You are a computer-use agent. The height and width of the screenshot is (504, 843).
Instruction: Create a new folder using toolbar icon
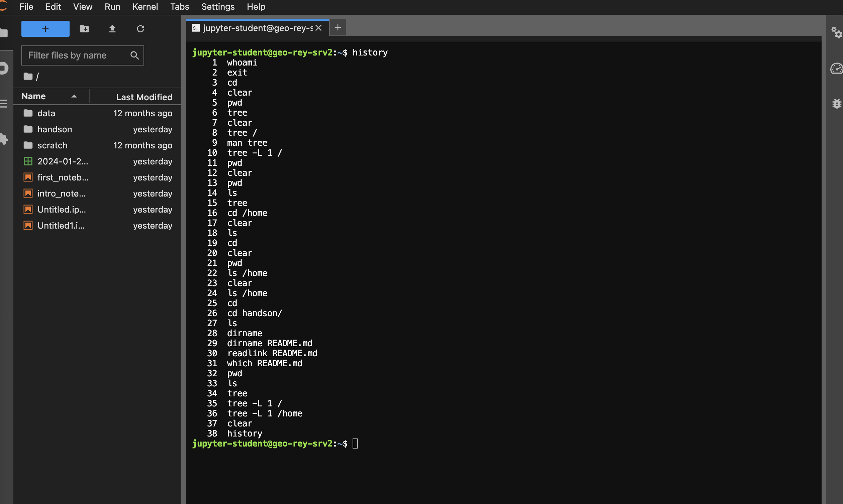[84, 29]
